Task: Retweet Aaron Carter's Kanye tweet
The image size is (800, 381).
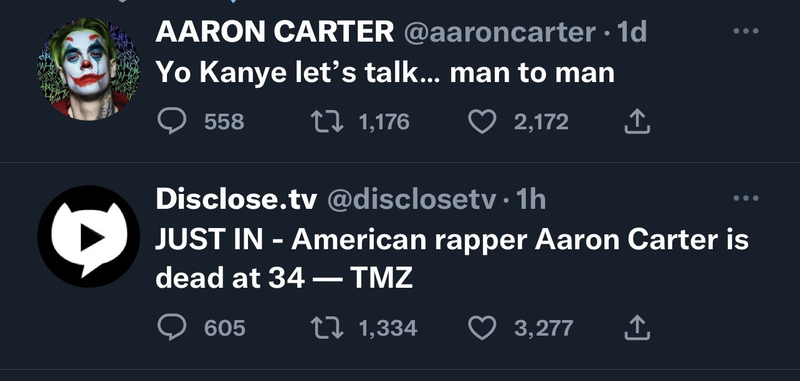Action: (x=327, y=122)
